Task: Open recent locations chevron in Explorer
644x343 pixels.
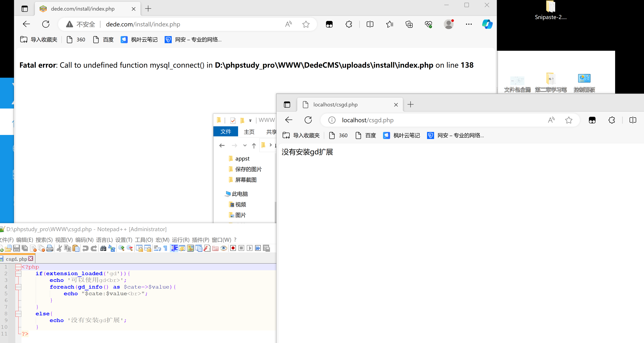Action: click(x=245, y=145)
